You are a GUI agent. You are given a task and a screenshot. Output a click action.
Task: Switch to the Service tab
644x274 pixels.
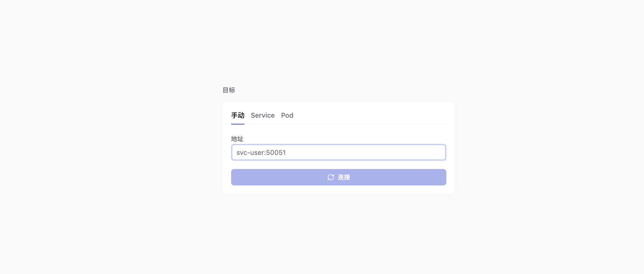coord(263,115)
